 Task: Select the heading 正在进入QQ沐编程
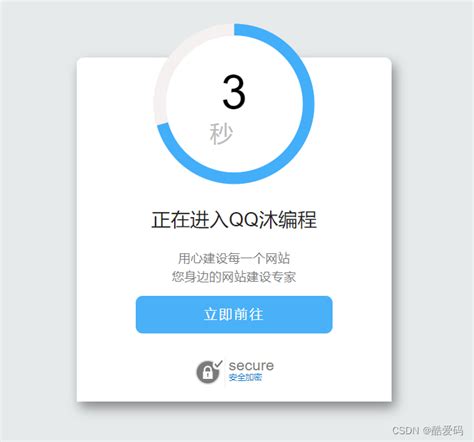[x=234, y=220]
